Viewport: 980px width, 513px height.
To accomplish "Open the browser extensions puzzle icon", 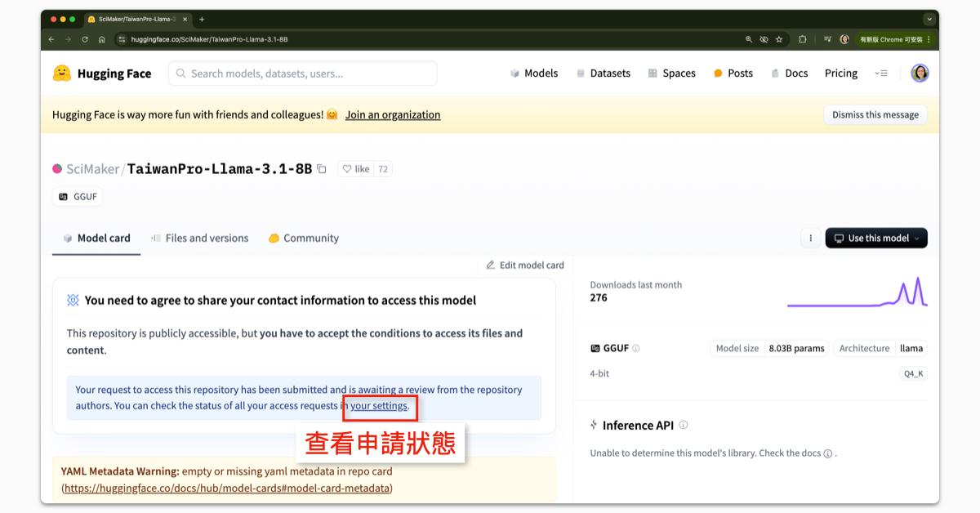I will [803, 39].
